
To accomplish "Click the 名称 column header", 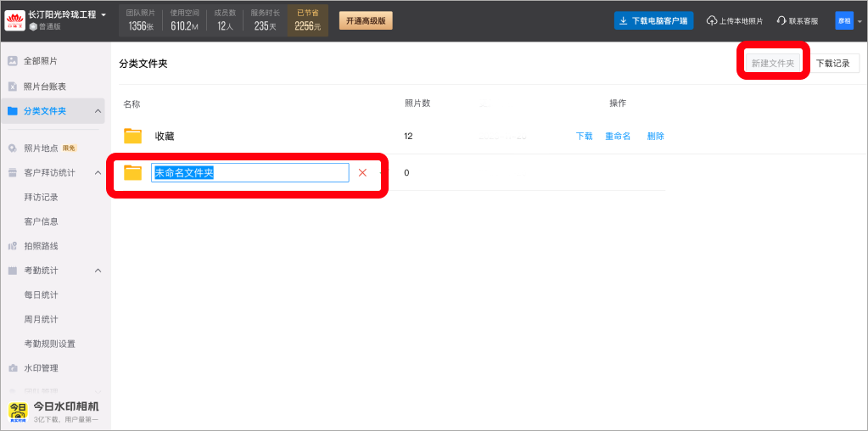I will tap(132, 104).
